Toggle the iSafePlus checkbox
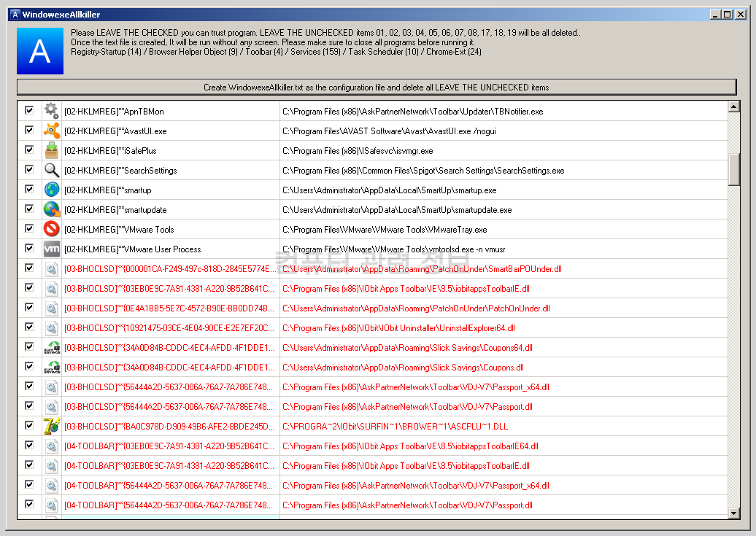The height and width of the screenshot is (536, 756). 29,150
